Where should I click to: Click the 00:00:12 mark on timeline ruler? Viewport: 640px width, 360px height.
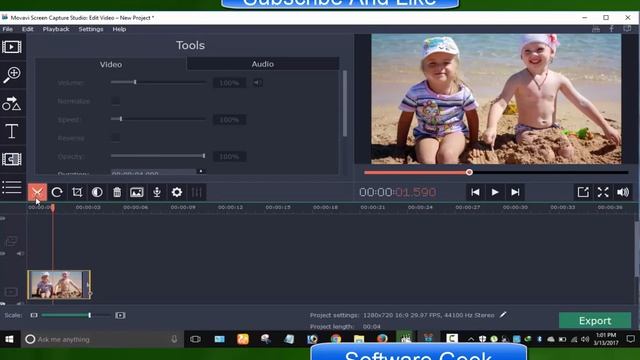click(230, 207)
